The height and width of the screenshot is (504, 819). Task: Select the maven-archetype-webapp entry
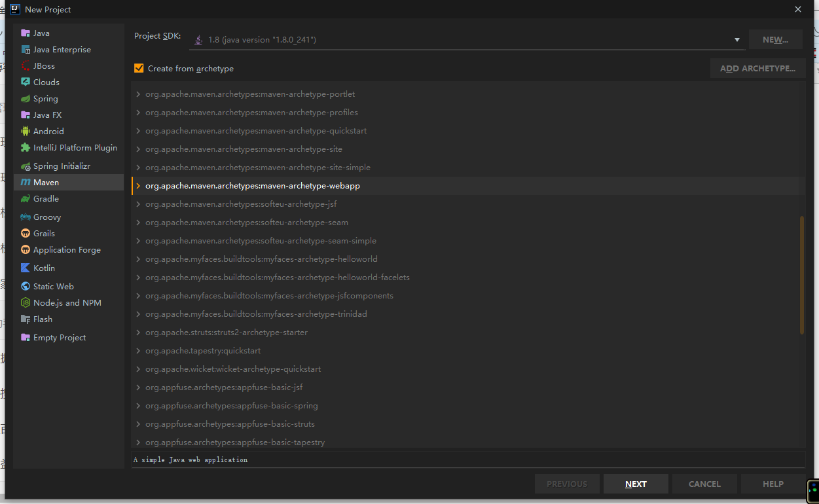click(x=252, y=185)
